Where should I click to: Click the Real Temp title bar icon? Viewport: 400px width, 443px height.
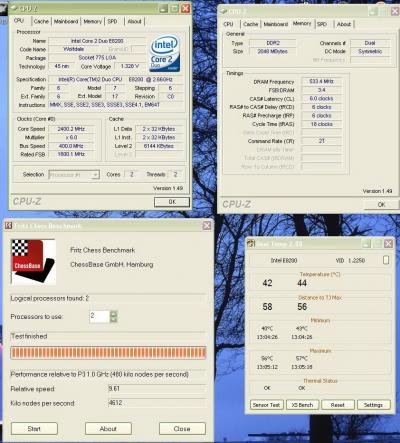click(250, 243)
